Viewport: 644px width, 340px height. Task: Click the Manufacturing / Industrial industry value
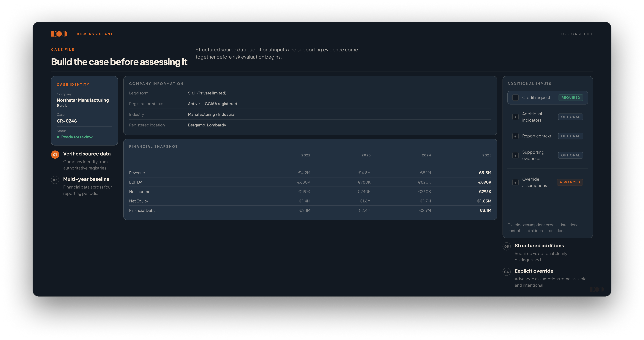[x=212, y=114]
